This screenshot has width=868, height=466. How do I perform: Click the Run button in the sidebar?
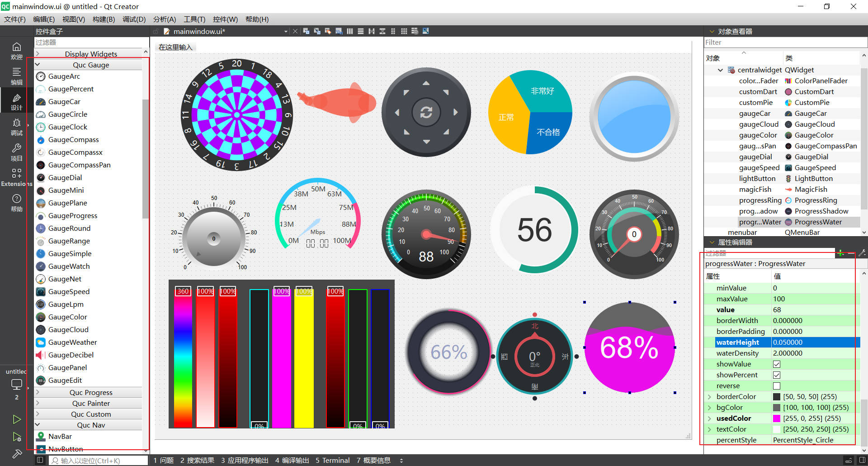[17, 419]
